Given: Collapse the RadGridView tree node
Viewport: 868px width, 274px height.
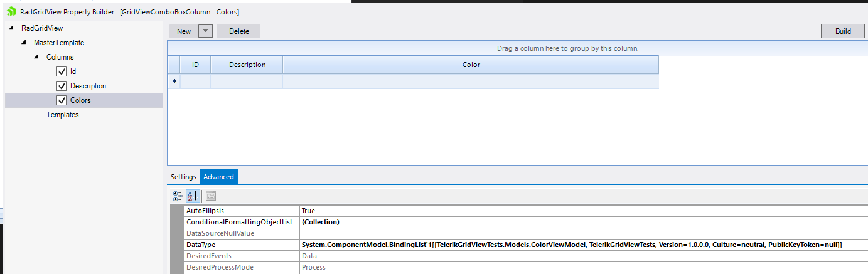Looking at the screenshot, I should [x=12, y=28].
